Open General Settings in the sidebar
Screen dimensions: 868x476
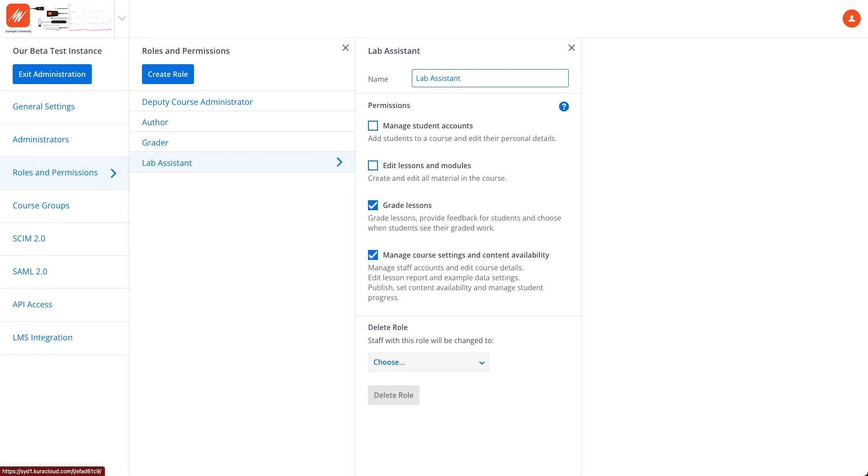click(65, 107)
